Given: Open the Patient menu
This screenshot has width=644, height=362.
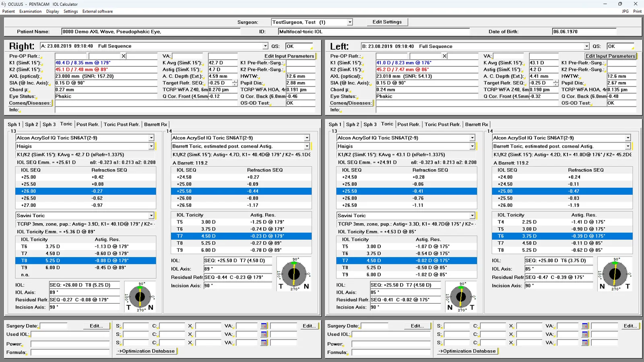Looking at the screenshot, I should 8,11.
